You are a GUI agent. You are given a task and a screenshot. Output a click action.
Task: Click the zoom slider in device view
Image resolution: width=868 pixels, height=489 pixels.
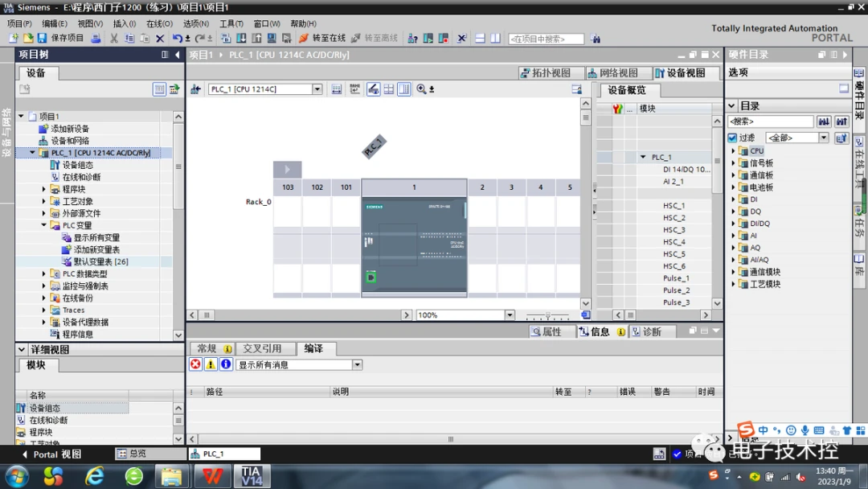point(547,315)
